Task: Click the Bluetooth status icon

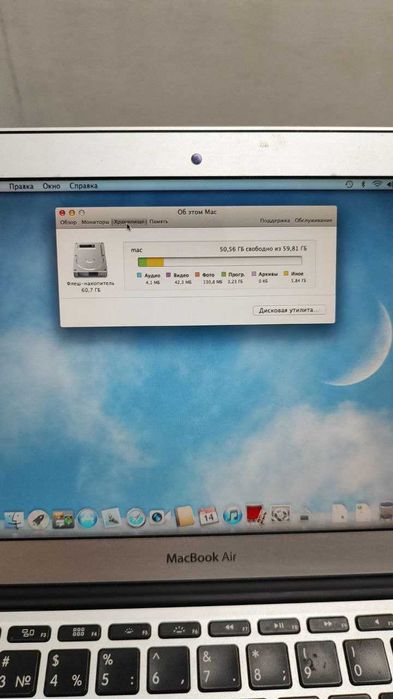Action: [363, 184]
